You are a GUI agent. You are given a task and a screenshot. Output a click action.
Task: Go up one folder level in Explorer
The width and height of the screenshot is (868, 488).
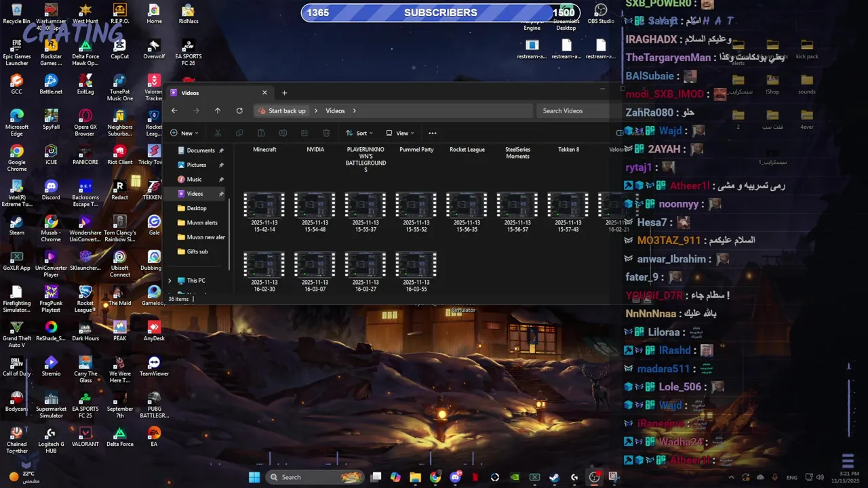pyautogui.click(x=218, y=110)
